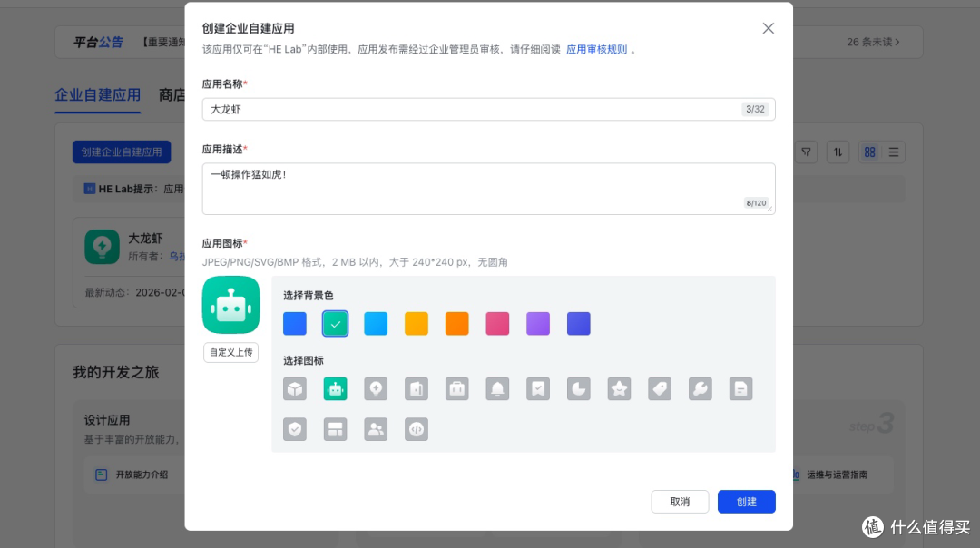
Task: Click sort icon in background toolbar
Action: (x=838, y=152)
